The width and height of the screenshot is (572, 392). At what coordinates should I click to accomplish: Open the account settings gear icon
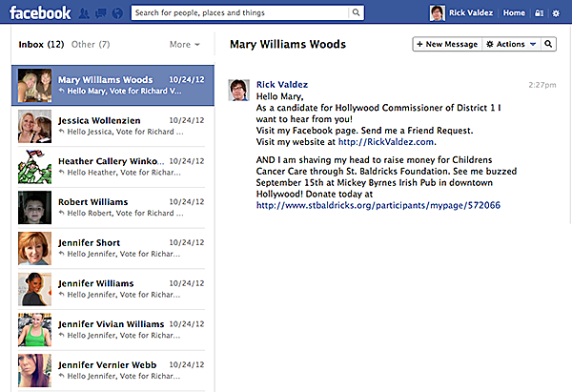556,13
